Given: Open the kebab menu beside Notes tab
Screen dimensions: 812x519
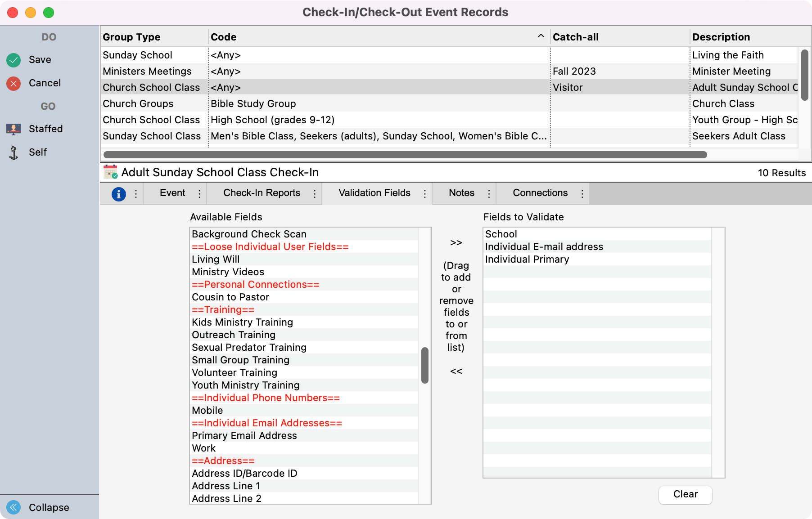Looking at the screenshot, I should click(489, 193).
